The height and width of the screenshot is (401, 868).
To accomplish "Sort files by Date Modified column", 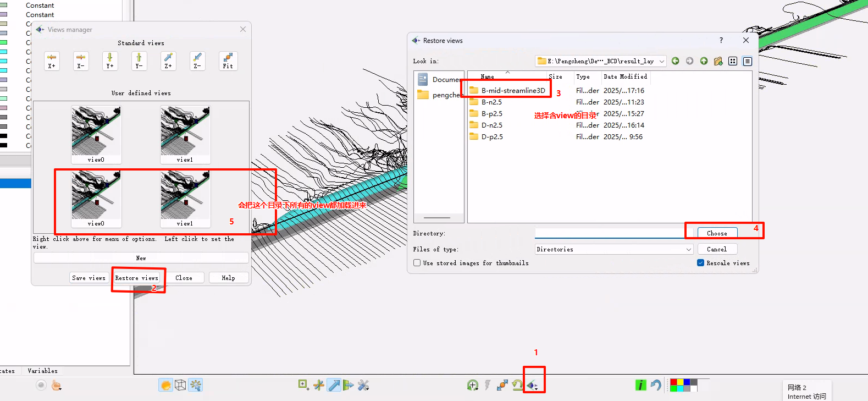I will pos(625,77).
